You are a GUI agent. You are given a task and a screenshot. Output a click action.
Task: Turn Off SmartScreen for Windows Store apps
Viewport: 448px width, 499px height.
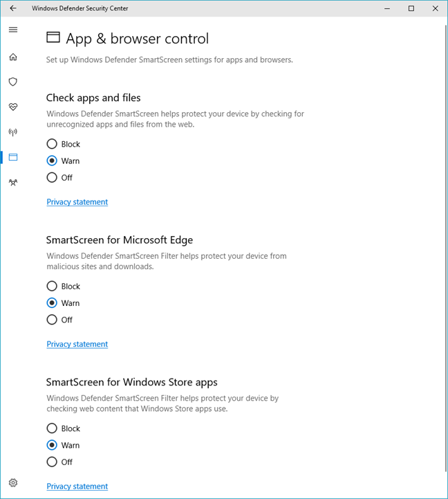[x=52, y=462]
